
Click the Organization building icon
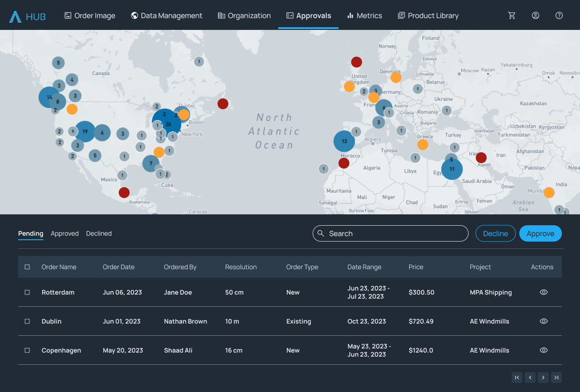[x=221, y=15]
